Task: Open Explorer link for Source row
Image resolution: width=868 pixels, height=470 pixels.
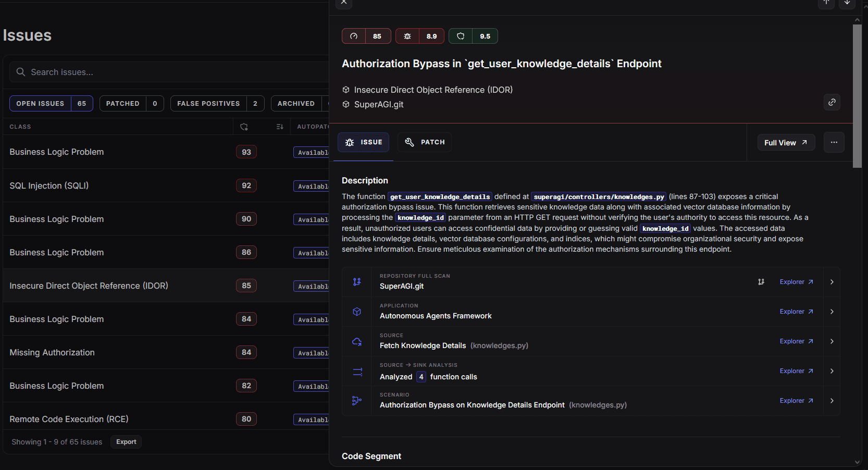Action: coord(796,341)
